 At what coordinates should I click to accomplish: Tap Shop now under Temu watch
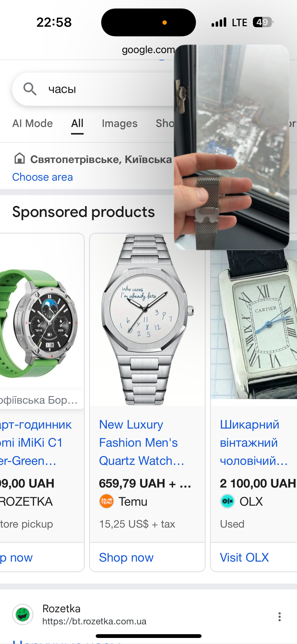click(x=126, y=557)
